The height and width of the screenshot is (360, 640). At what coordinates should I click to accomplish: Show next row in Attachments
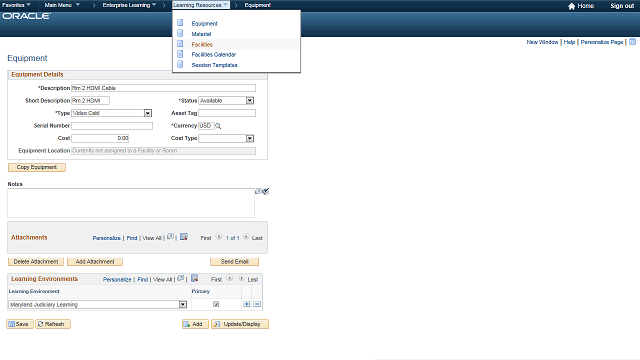click(246, 237)
